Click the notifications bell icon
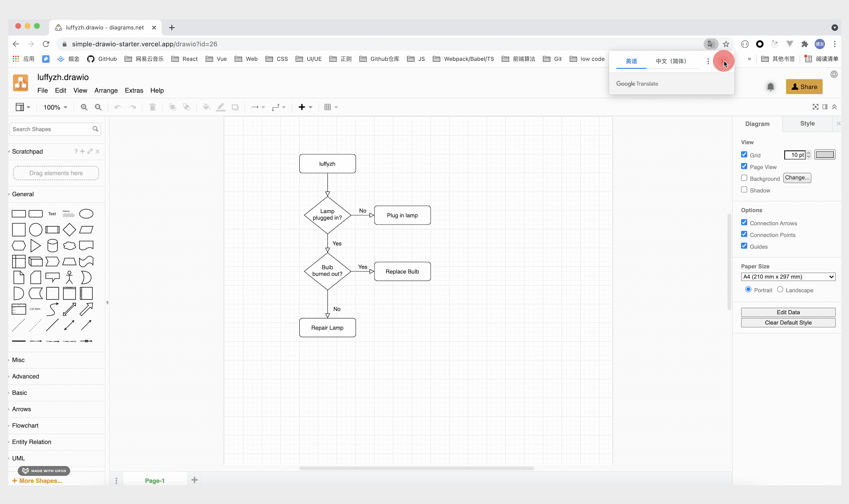The image size is (849, 504). pos(770,87)
